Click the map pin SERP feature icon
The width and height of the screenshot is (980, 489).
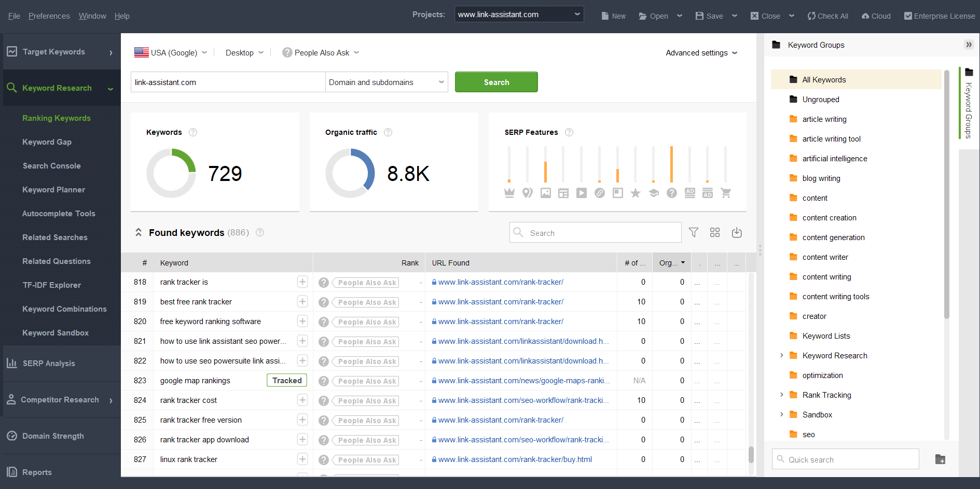pos(528,193)
